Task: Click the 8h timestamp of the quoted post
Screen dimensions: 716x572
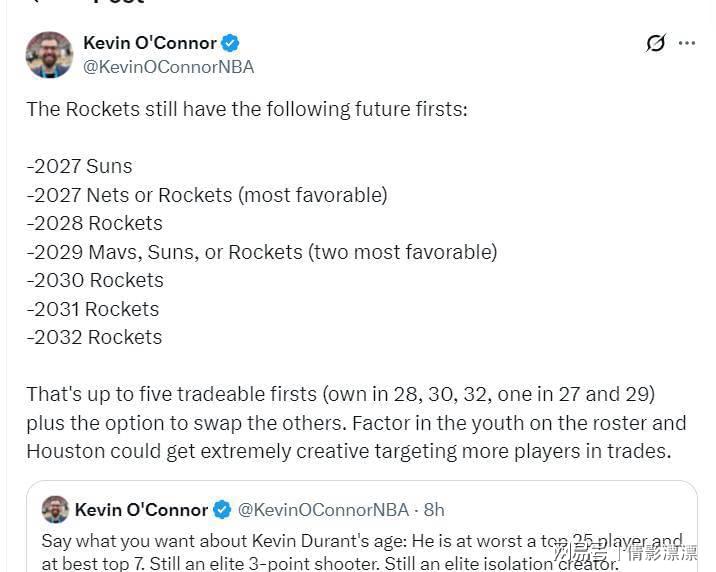Action: tap(434, 510)
